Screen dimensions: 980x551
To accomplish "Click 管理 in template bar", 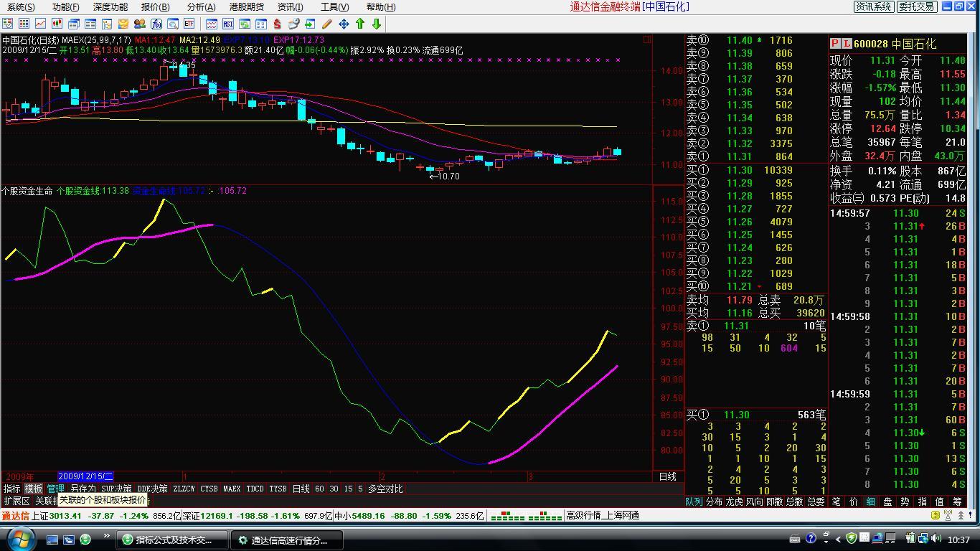I will 55,489.
